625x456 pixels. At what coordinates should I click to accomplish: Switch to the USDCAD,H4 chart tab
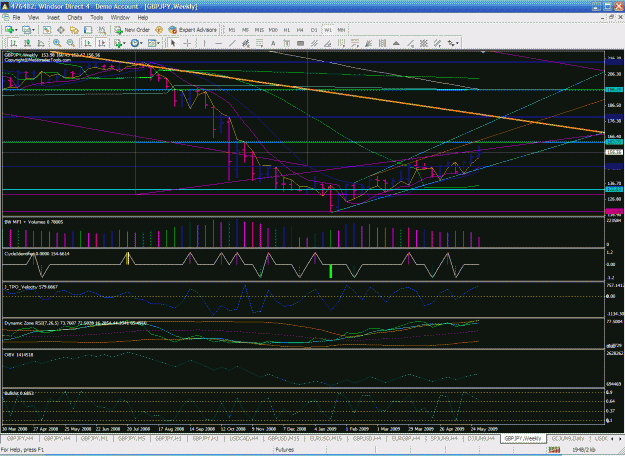[x=244, y=438]
